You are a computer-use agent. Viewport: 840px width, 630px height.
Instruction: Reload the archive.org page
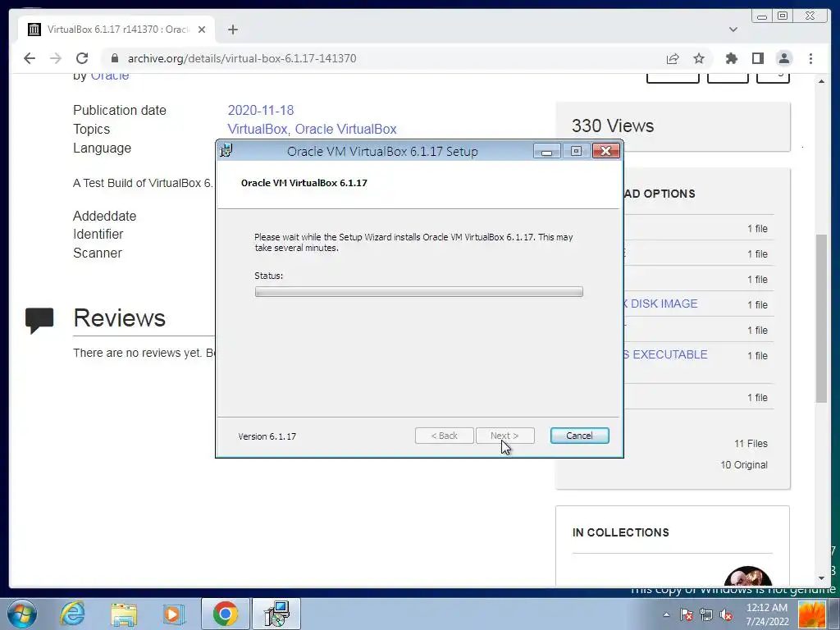pos(82,58)
